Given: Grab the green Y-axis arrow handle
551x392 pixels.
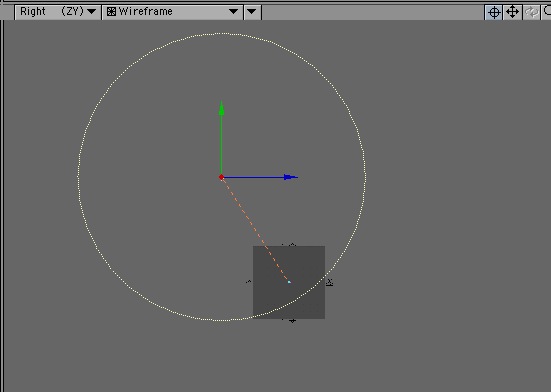Looking at the screenshot, I should point(221,109).
